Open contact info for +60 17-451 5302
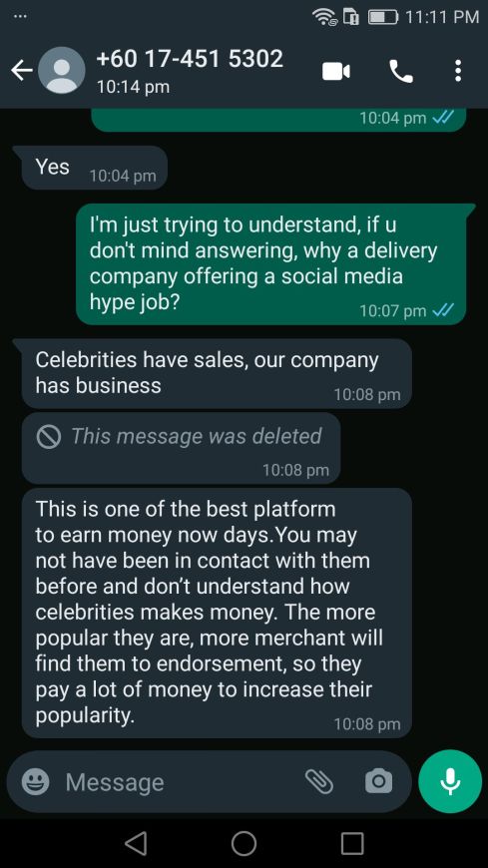This screenshot has height=868, width=488. pos(190,59)
